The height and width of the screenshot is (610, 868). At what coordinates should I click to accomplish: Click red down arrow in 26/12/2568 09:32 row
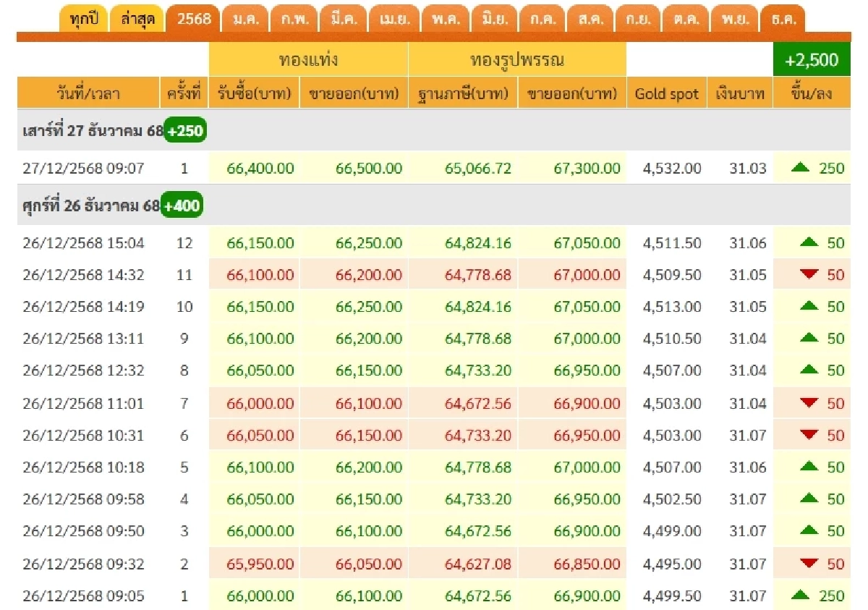[809, 564]
